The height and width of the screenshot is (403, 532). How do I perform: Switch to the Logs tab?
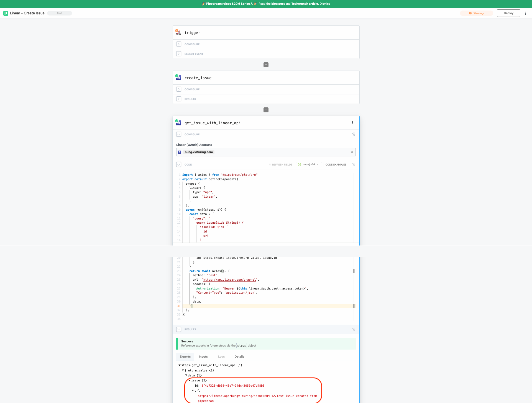(x=221, y=356)
